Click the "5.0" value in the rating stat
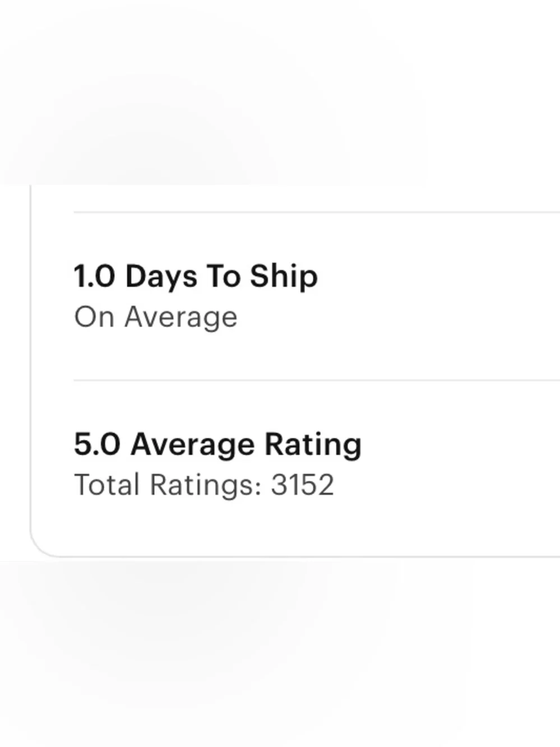The image size is (560, 747). coord(97,444)
